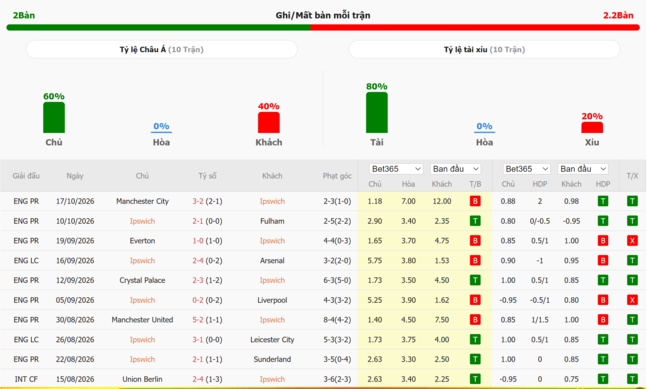
Task: Open the first Ban đầu odds dropdown
Action: tap(456, 169)
